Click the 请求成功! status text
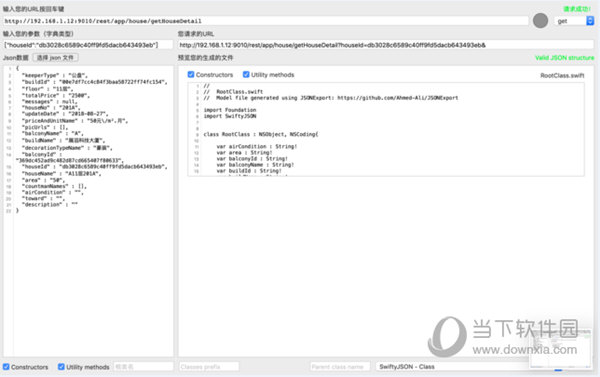This screenshot has height=377, width=600. 577,9
